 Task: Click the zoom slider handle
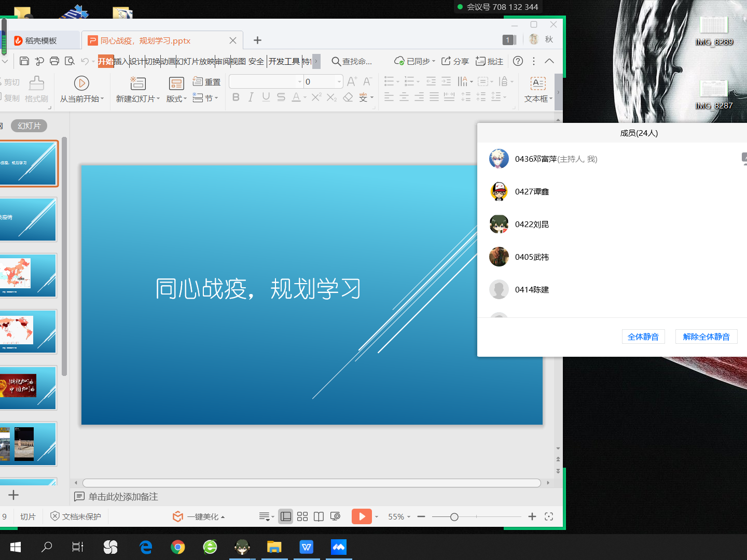[454, 517]
